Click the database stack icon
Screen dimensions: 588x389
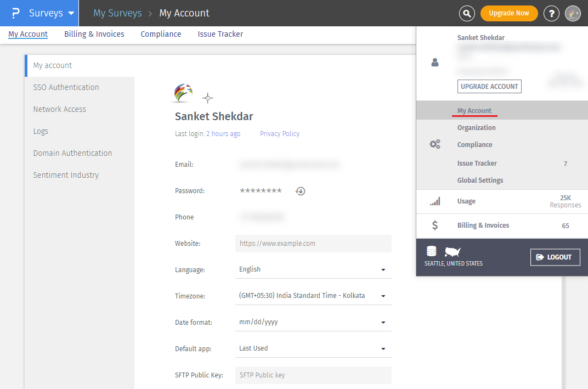pos(432,251)
